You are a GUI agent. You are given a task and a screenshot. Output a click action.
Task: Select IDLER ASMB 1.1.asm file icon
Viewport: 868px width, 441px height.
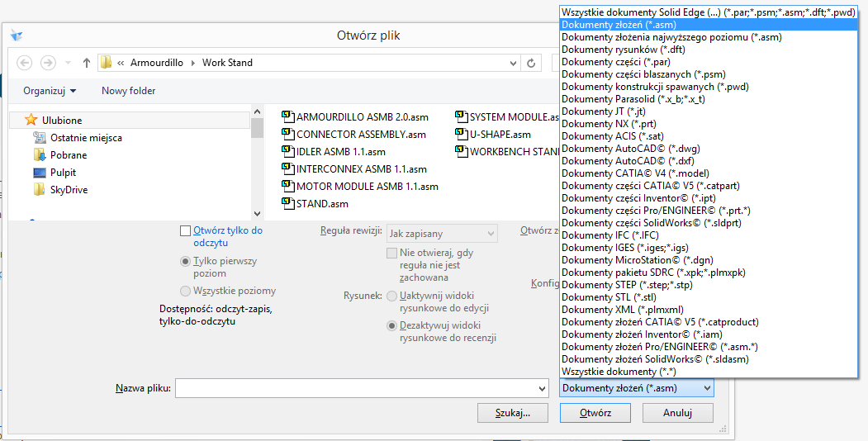tap(287, 150)
